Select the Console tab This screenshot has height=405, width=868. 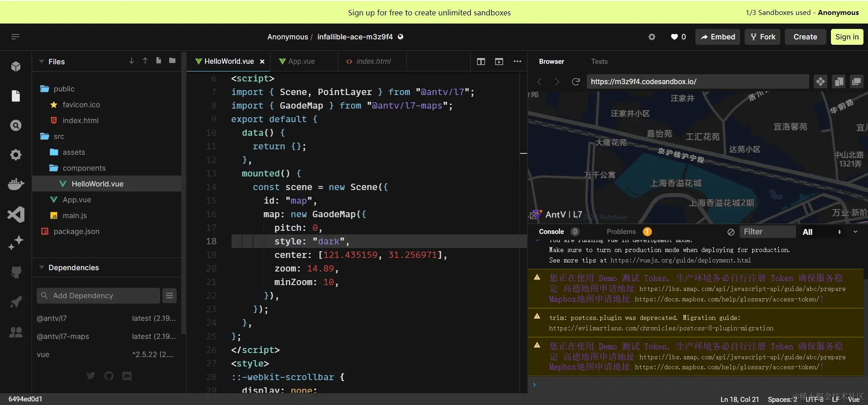tap(559, 232)
